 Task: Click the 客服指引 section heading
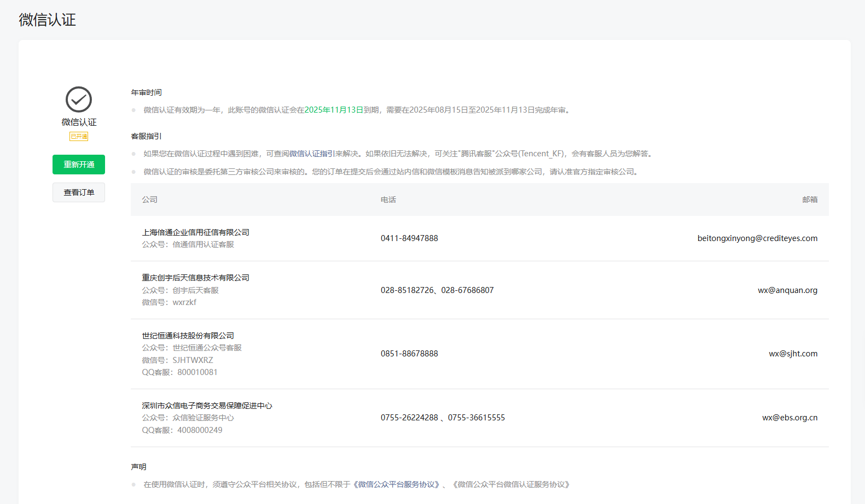147,136
